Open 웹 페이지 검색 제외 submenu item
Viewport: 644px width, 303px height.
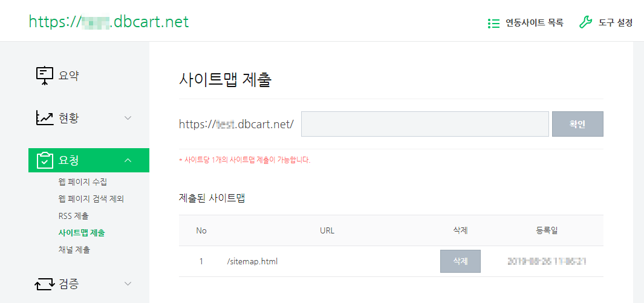tap(91, 198)
